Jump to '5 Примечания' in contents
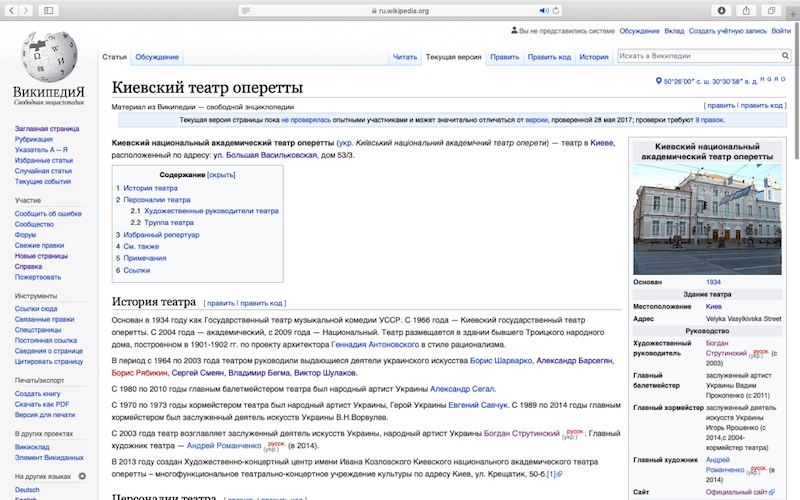This screenshot has width=800, height=500. pos(140,258)
